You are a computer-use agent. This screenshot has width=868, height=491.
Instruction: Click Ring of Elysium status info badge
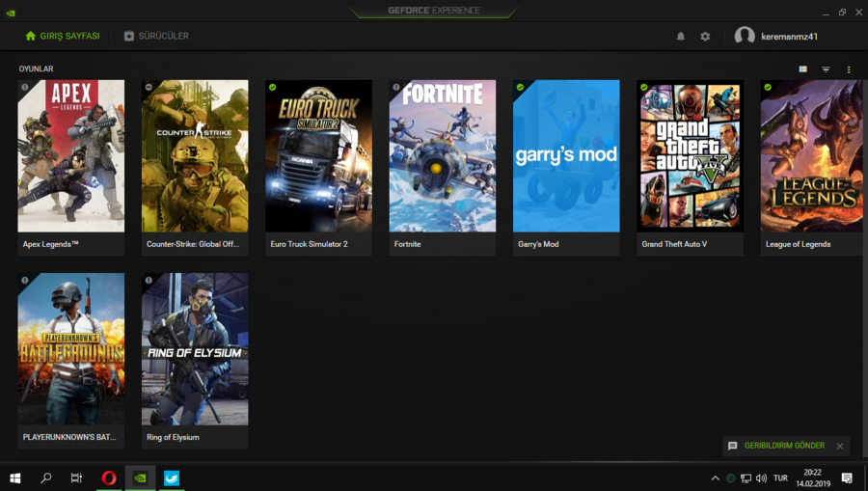click(x=149, y=281)
